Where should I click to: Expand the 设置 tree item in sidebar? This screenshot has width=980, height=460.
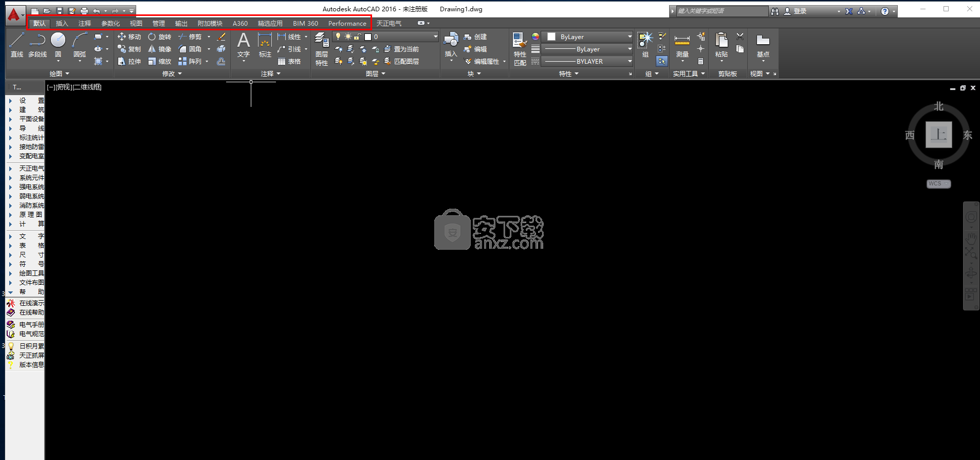point(10,101)
